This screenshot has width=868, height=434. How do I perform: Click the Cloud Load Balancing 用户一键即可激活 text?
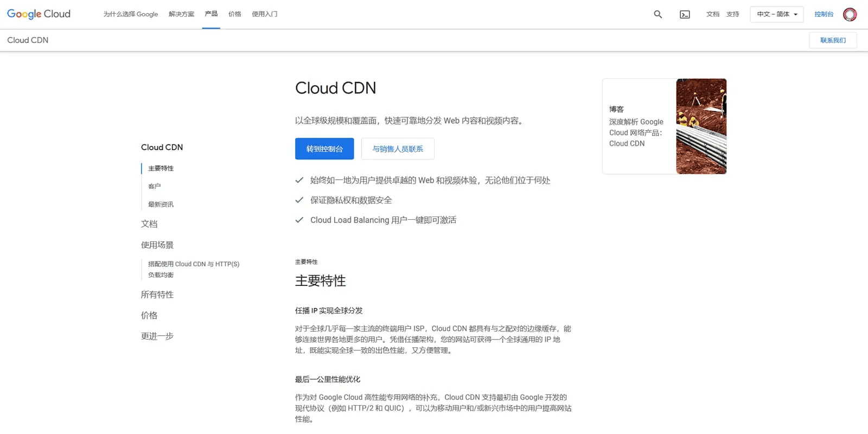[383, 220]
